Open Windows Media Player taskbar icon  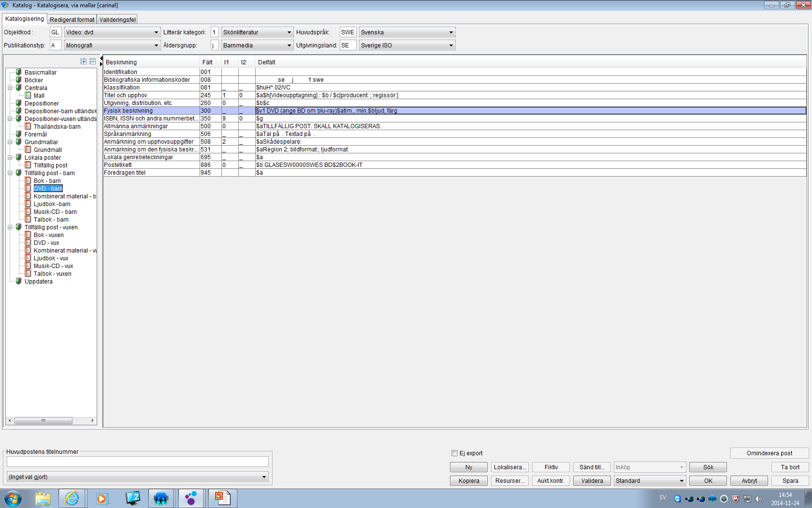[x=101, y=498]
